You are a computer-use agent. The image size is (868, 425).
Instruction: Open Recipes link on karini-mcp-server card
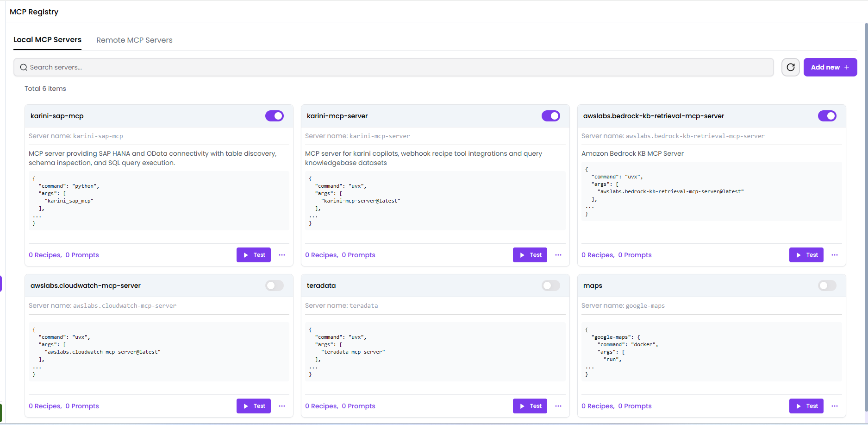click(321, 254)
